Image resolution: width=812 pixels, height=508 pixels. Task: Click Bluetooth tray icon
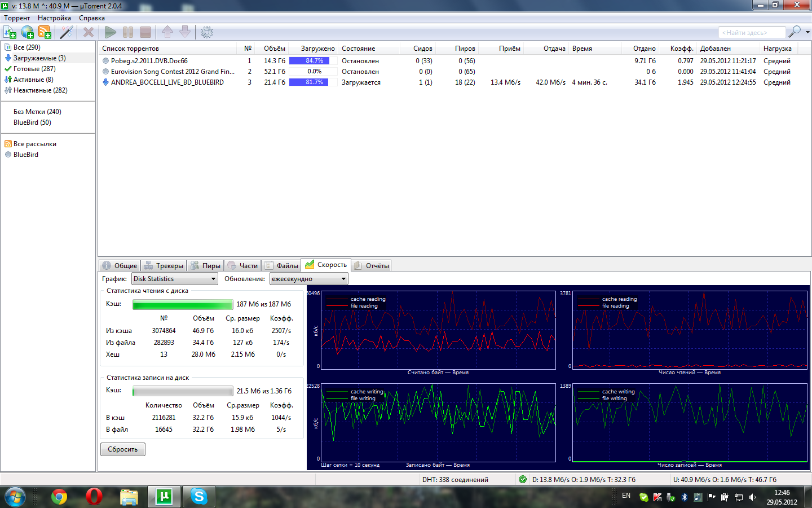[x=685, y=497]
